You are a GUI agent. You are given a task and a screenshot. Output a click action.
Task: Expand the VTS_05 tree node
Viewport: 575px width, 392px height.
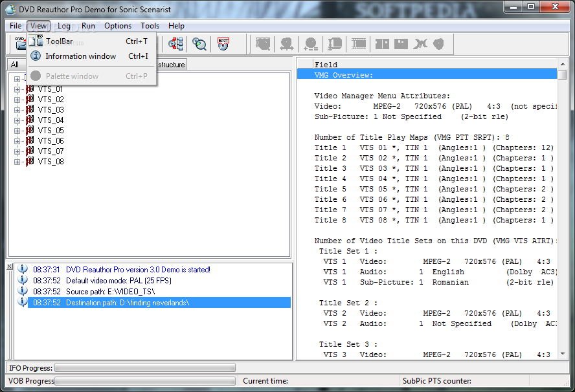click(x=17, y=131)
